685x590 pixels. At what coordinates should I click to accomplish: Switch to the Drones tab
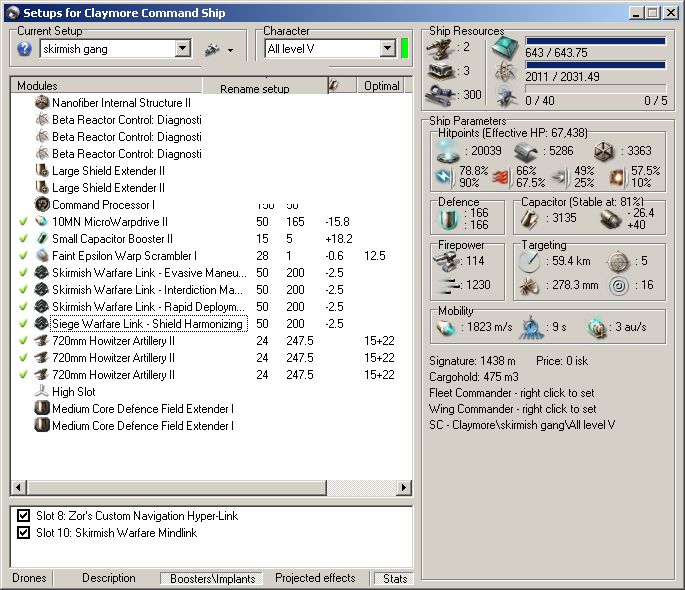click(29, 578)
